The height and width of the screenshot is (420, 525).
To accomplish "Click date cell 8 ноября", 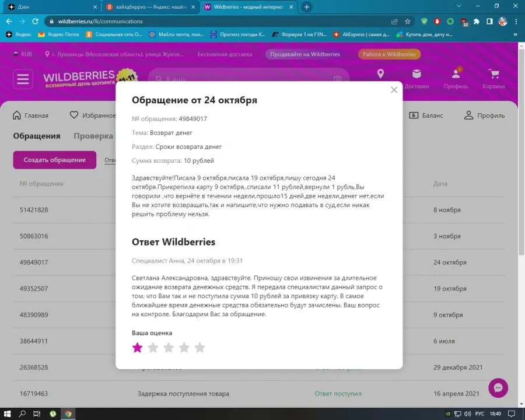I will click(447, 210).
